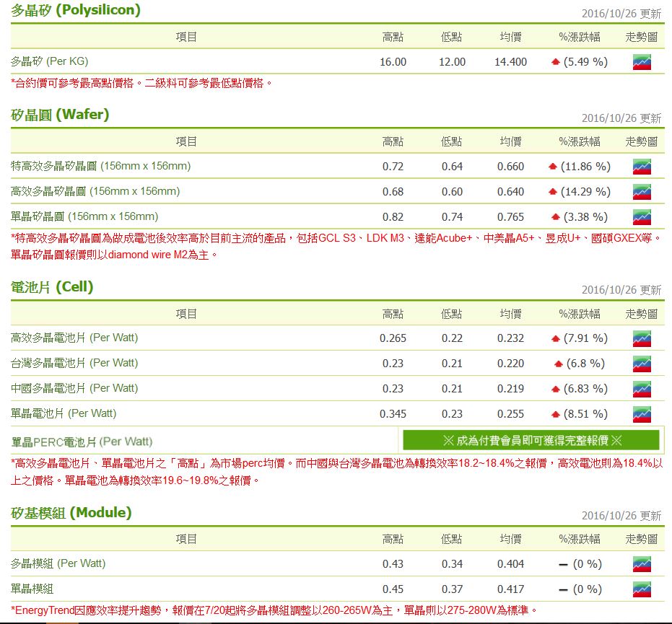Viewport: 672px width, 624px height.
Task: Select the 單晶電池片 (Per Watt) row label
Action: click(64, 413)
